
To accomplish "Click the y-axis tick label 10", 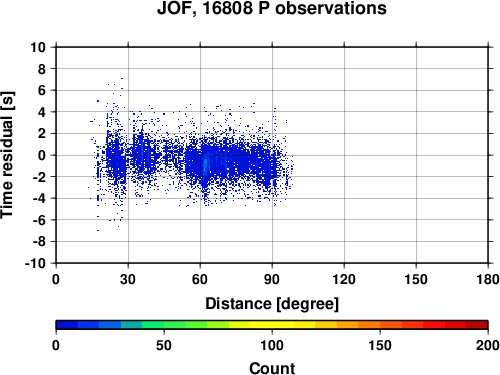I will point(38,47).
